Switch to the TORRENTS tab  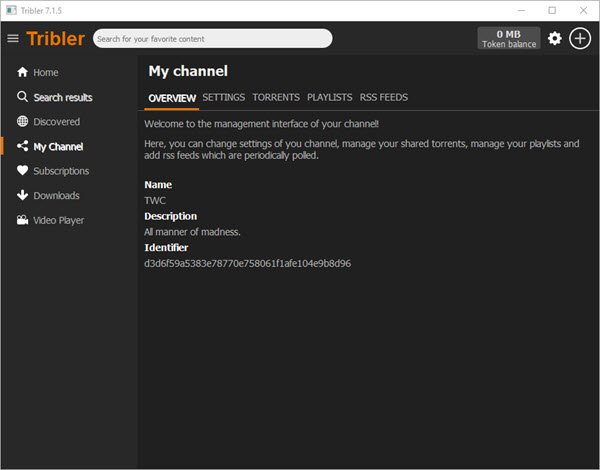point(276,97)
